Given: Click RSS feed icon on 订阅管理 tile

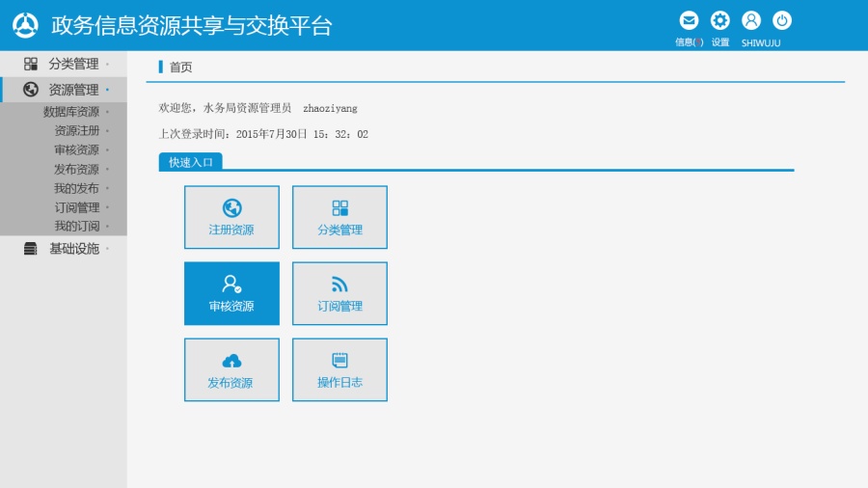Looking at the screenshot, I should click(339, 285).
